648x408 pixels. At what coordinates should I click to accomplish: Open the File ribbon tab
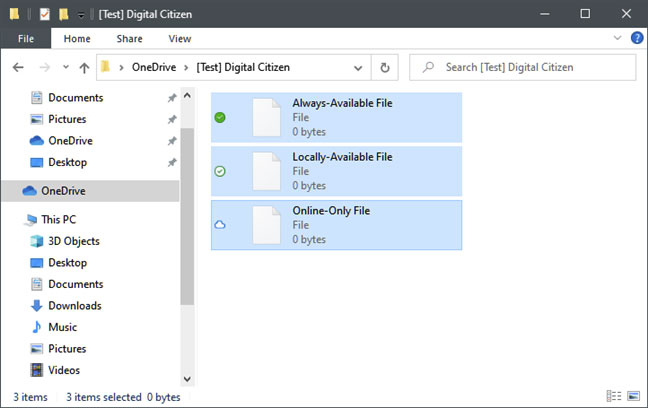pyautogui.click(x=26, y=38)
